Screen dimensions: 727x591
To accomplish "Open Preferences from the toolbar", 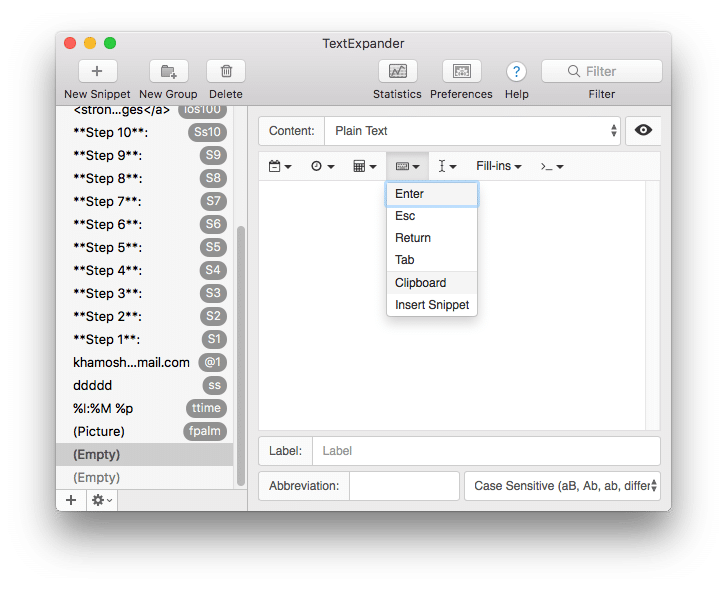I will (461, 71).
